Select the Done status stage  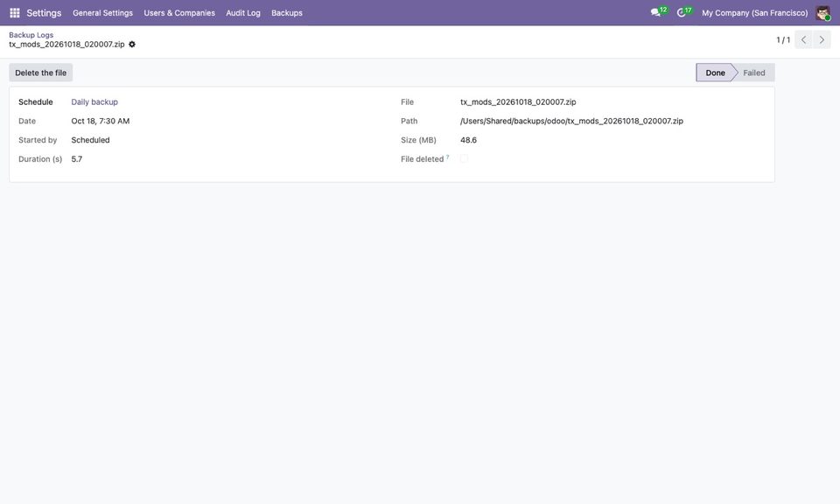tap(715, 73)
